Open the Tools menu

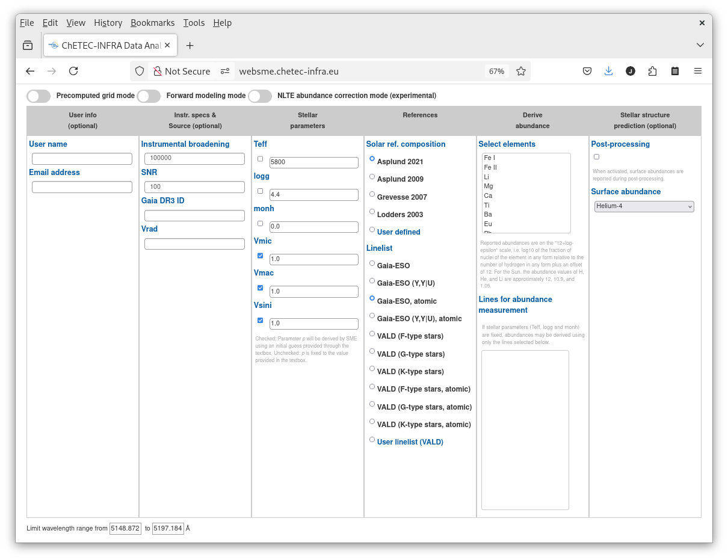click(194, 23)
